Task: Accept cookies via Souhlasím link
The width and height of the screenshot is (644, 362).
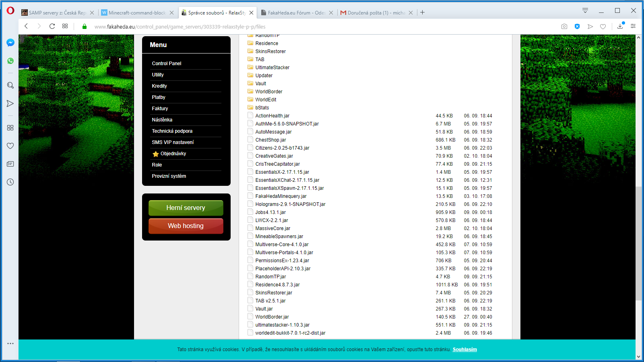Action: pyautogui.click(x=464, y=350)
